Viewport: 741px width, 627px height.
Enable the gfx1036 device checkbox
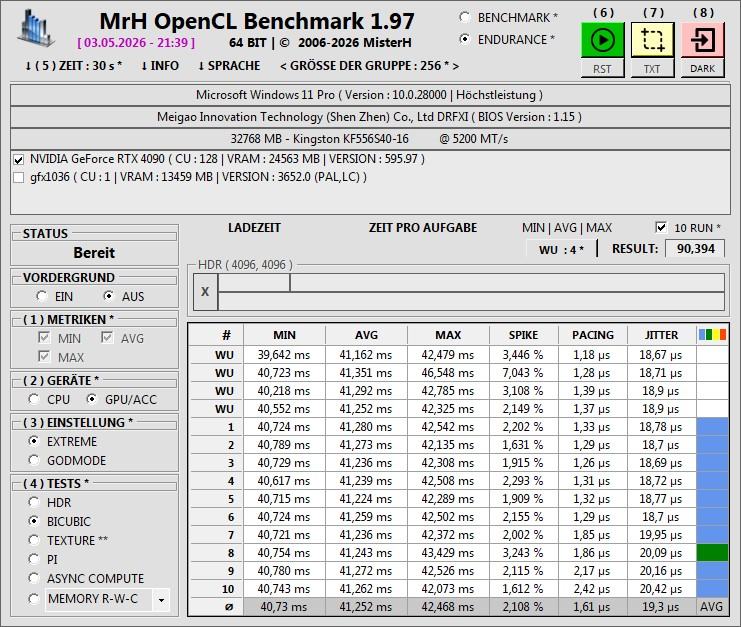[19, 178]
